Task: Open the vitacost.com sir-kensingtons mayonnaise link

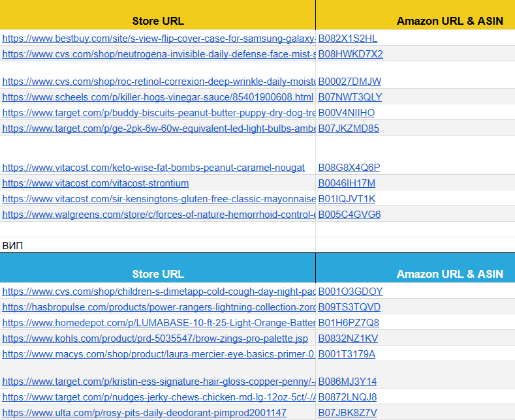Action: click(x=159, y=199)
